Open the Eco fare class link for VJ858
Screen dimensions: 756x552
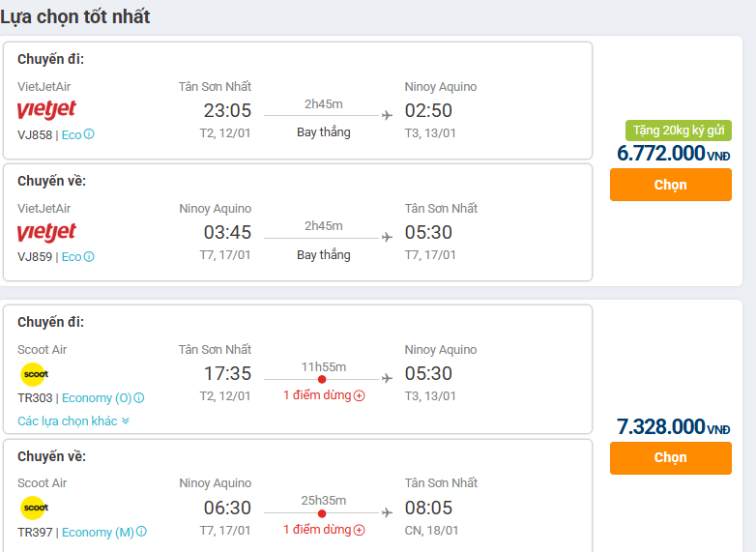pos(72,135)
